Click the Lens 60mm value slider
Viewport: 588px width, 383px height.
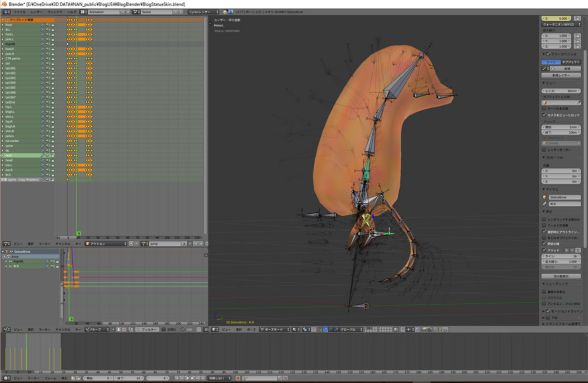pyautogui.click(x=561, y=91)
